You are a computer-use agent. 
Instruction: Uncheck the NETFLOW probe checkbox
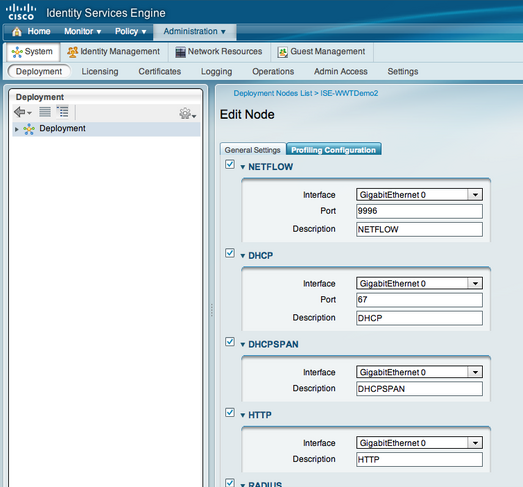(229, 164)
